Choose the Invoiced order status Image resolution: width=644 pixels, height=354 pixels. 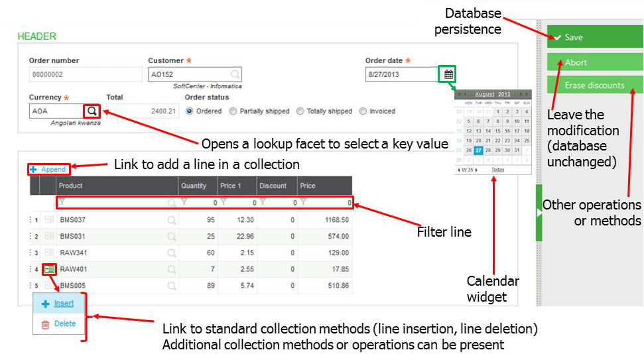[363, 111]
